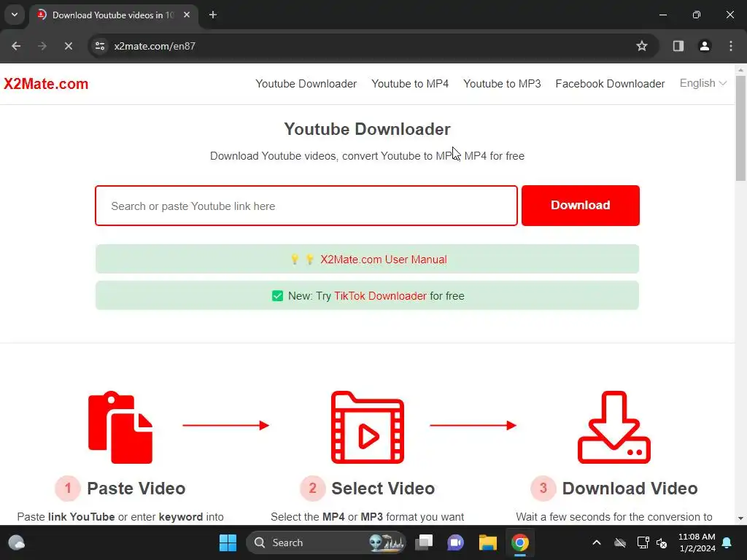Image resolution: width=747 pixels, height=560 pixels.
Task: Open Task View on the taskbar
Action: [x=424, y=542]
